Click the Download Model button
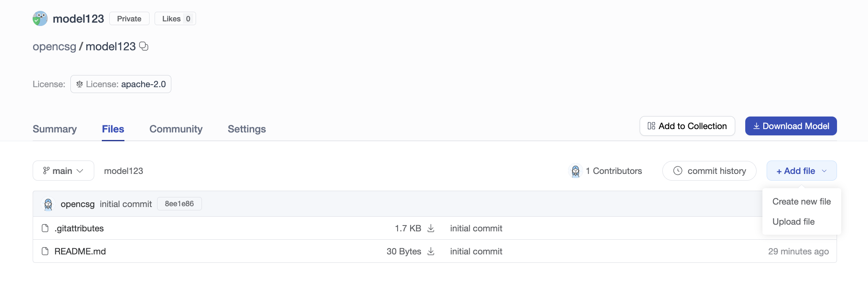The height and width of the screenshot is (285, 868). pyautogui.click(x=790, y=126)
